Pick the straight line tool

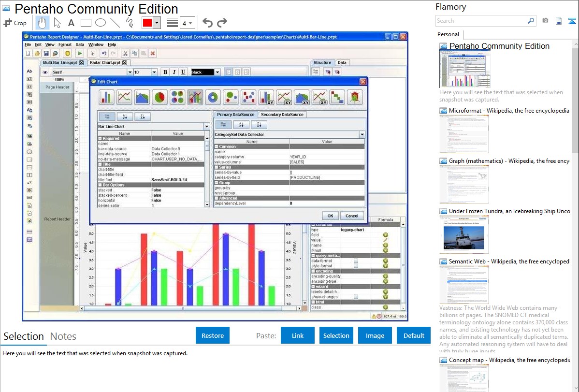coord(115,23)
